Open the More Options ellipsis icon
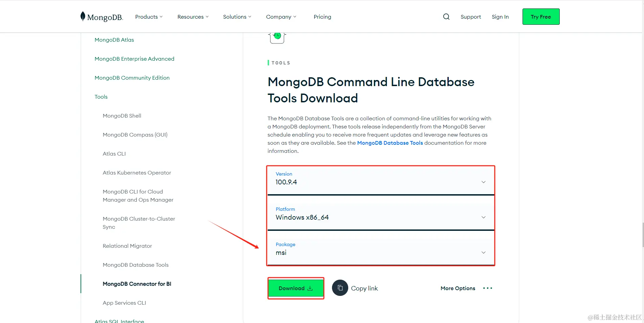Screen dimensions: 644x323 [487, 288]
